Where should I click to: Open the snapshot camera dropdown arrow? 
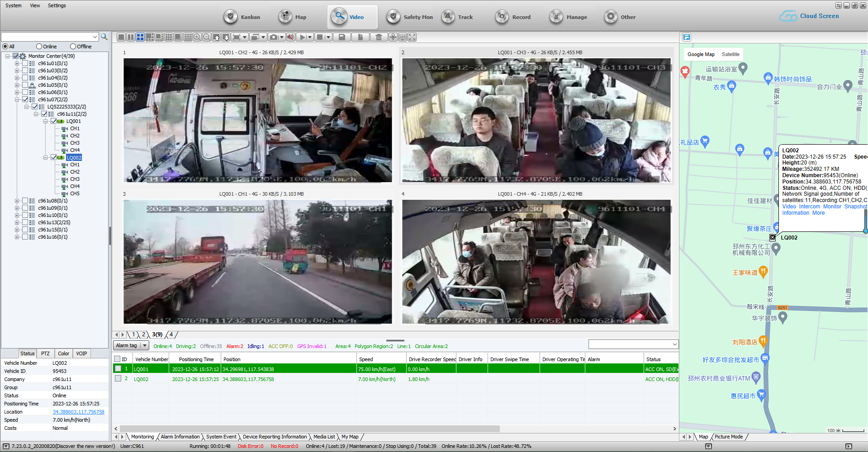coord(282,37)
